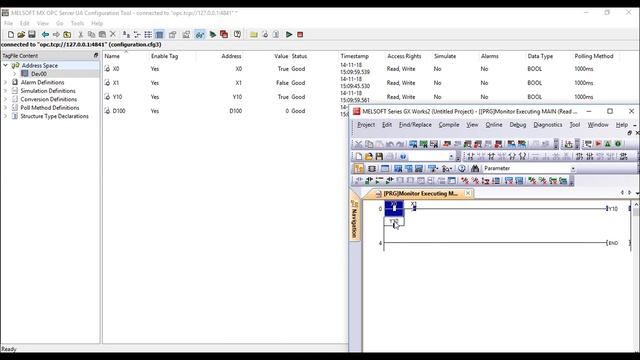640x360 pixels.
Task: Sort by Access Rights column header
Action: [404, 56]
